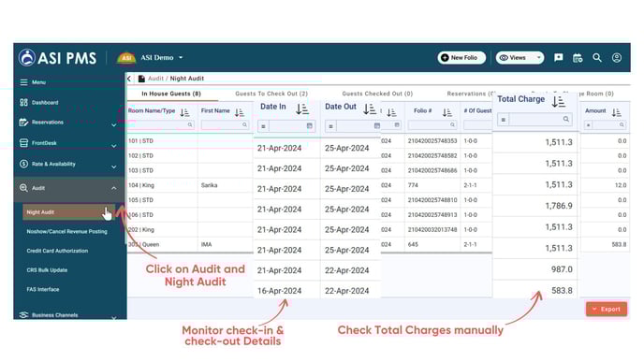This screenshot has width=644, height=362.
Task: Expand Rate & Availability chevron
Action: click(x=114, y=167)
